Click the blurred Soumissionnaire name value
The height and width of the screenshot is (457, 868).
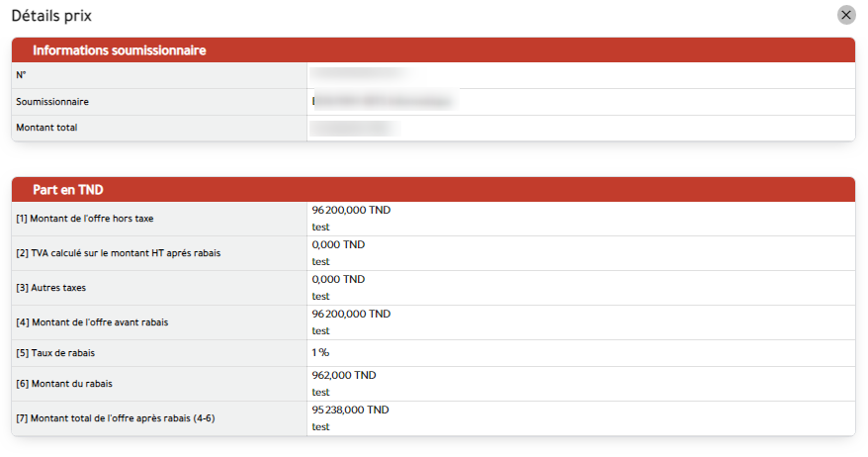384,102
